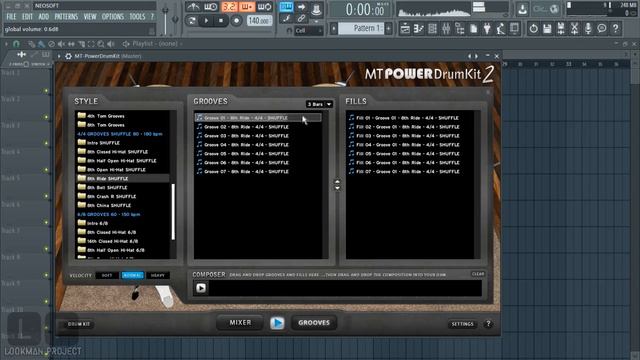Click the playlist zoom magnifier tool
This screenshot has width=640, height=360.
[100, 44]
